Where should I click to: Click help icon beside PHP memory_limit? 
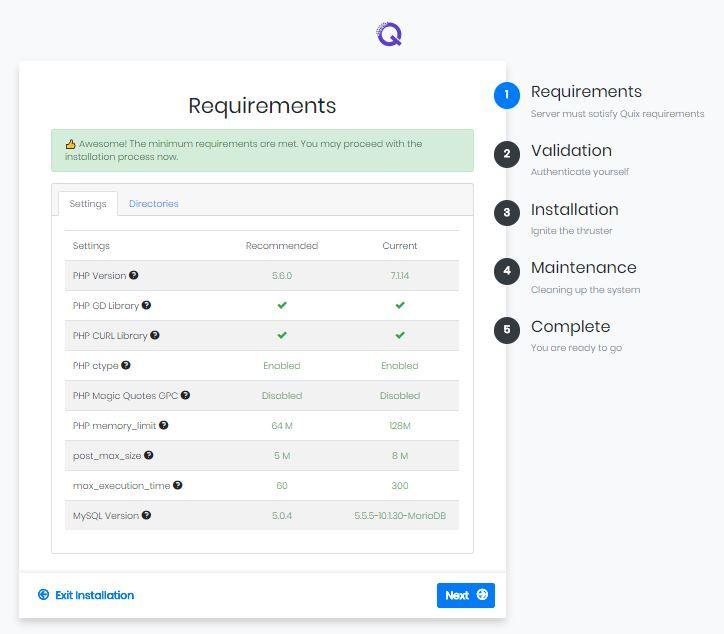[164, 425]
